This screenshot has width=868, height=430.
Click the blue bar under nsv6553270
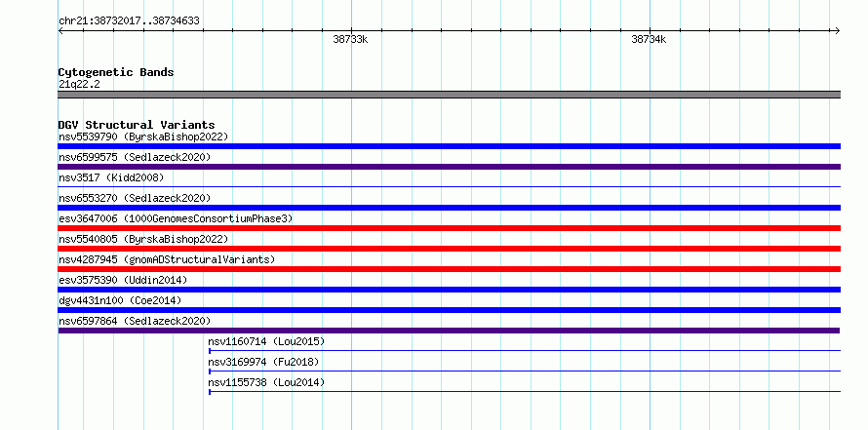(x=450, y=208)
